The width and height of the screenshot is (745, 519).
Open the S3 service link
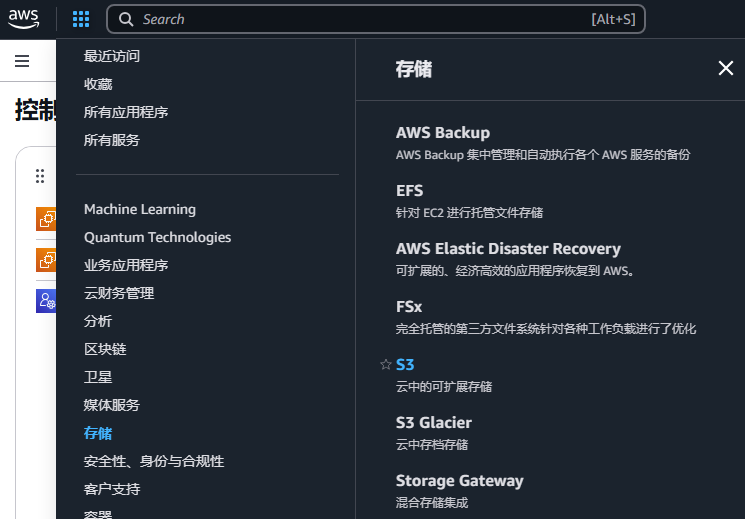click(x=405, y=365)
